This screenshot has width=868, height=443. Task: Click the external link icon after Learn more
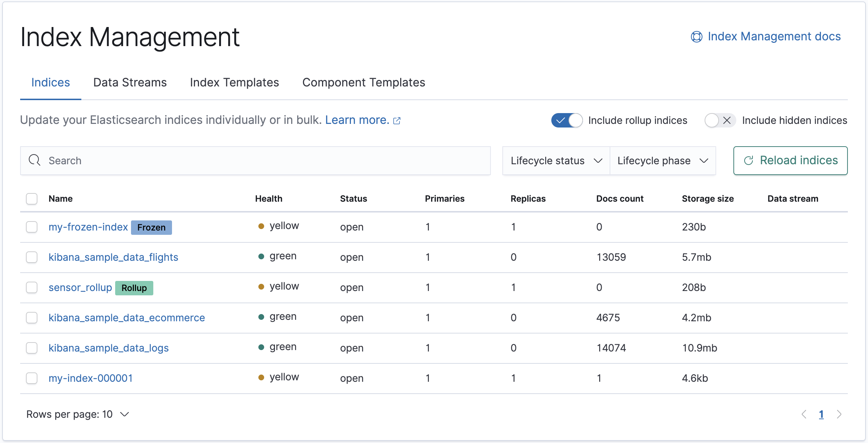tap(397, 121)
